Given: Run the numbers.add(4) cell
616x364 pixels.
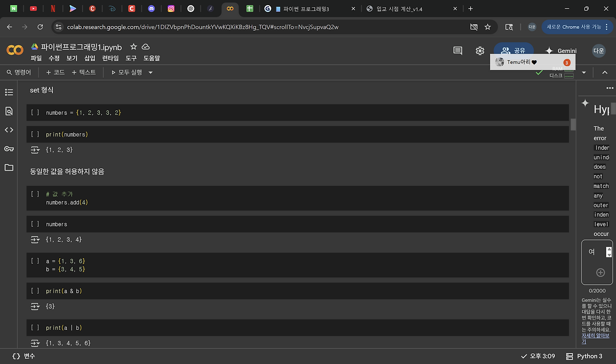Looking at the screenshot, I should 35,194.
